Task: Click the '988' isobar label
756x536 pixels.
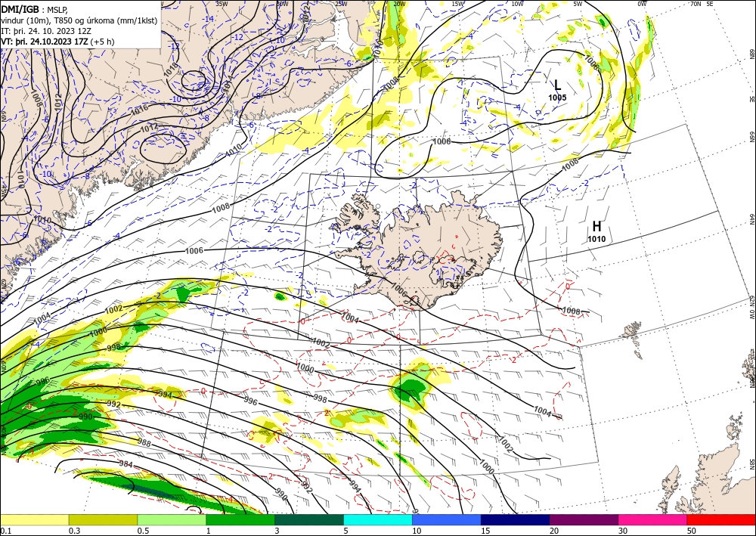Action: click(x=144, y=442)
